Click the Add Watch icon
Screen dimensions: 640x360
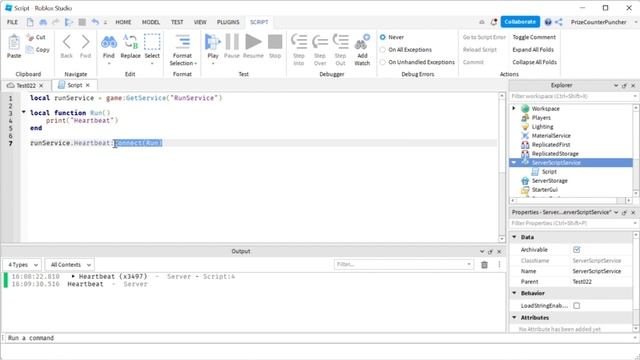362,42
